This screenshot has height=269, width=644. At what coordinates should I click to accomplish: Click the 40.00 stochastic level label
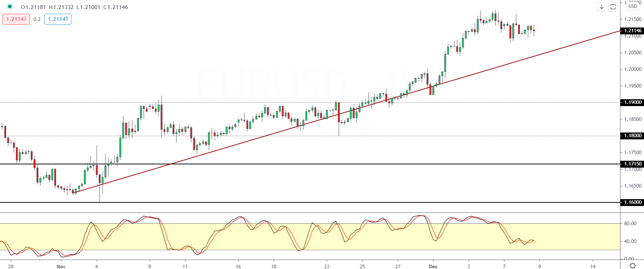pos(630,241)
